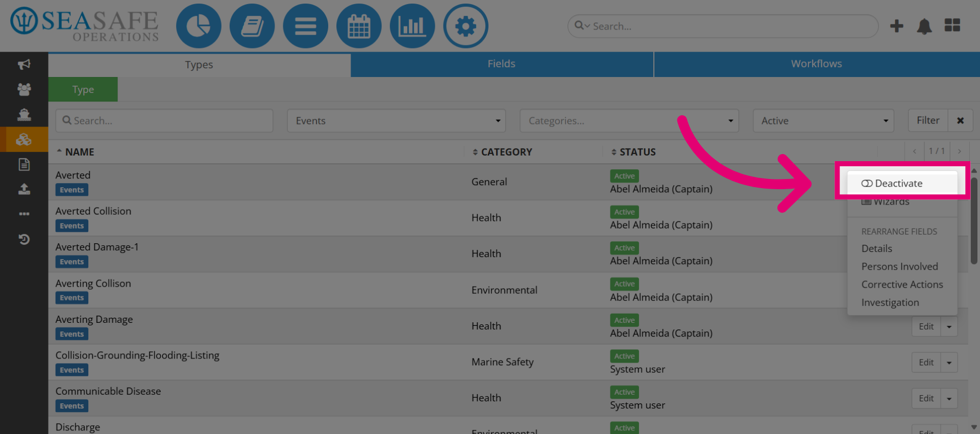Open the bar chart reports icon
The width and height of the screenshot is (980, 434).
click(x=412, y=26)
